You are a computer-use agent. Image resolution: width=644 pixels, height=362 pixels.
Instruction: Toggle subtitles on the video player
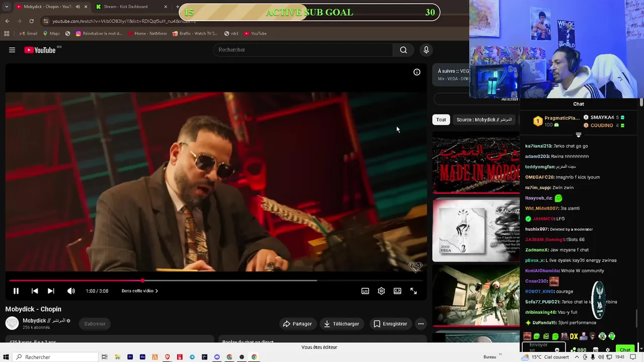365,291
